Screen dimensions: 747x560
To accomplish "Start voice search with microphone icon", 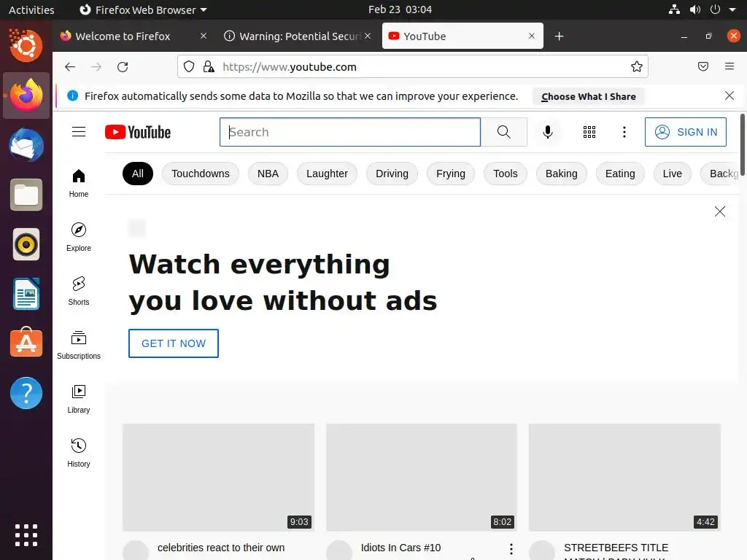I will [x=547, y=132].
